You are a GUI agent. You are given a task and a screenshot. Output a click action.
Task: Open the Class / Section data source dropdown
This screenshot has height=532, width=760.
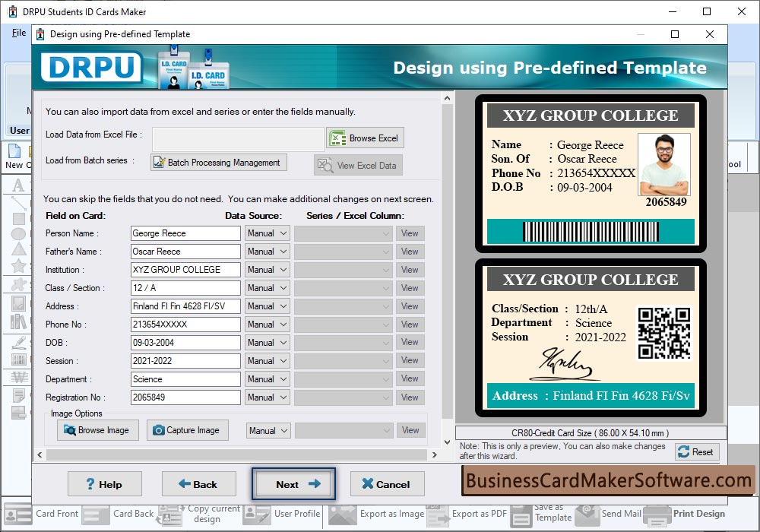point(268,288)
